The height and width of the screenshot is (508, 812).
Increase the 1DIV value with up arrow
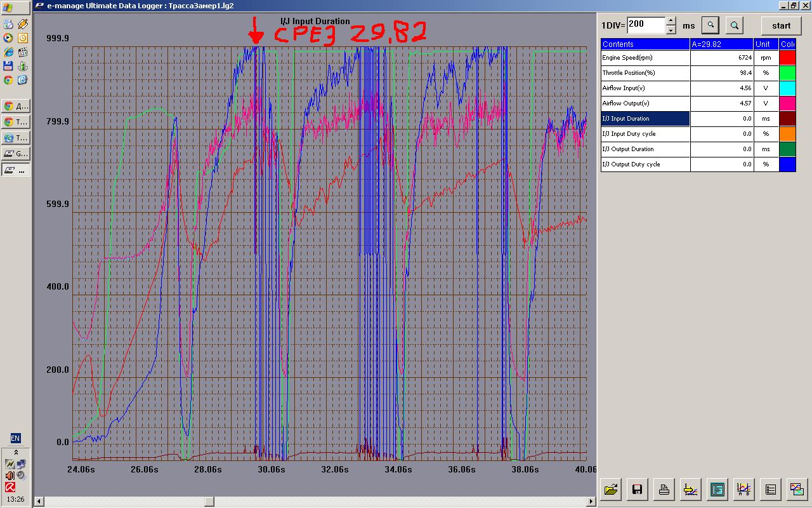pos(671,21)
